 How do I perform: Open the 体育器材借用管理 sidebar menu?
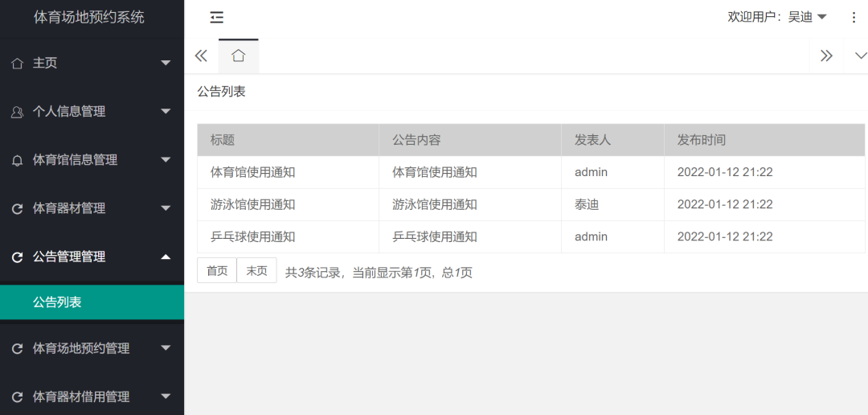click(x=92, y=397)
